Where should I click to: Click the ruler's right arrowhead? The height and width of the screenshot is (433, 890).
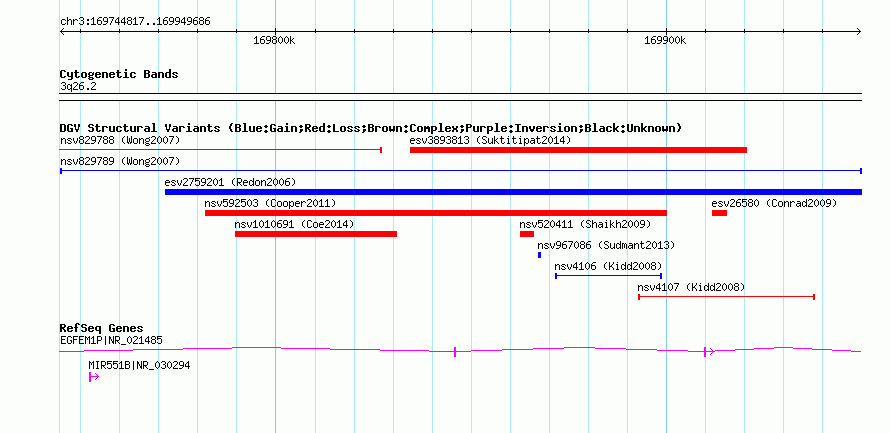pyautogui.click(x=859, y=32)
